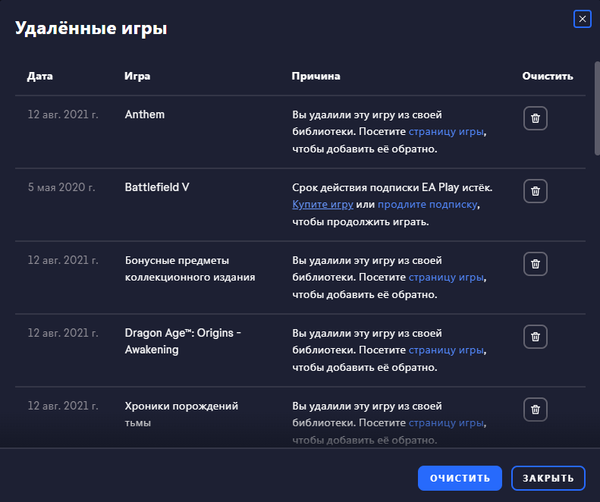This screenshot has height=502, width=600.
Task: Click the Причина column header
Action: (x=316, y=76)
